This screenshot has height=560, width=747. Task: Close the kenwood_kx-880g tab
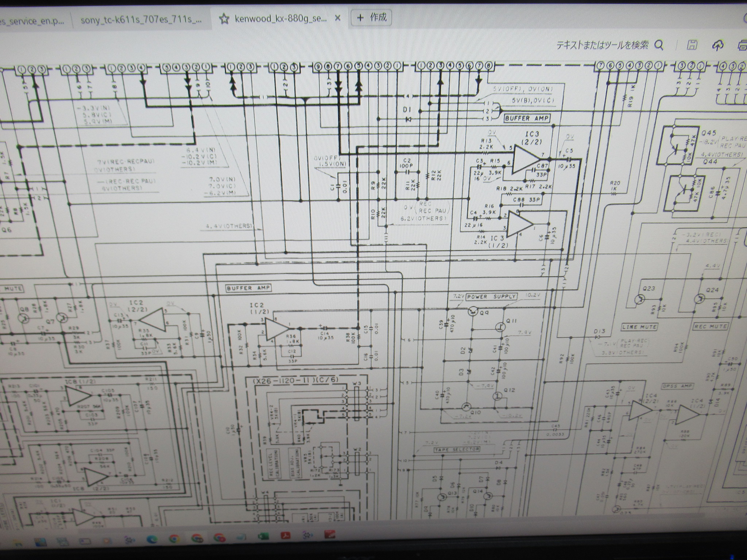coord(337,18)
